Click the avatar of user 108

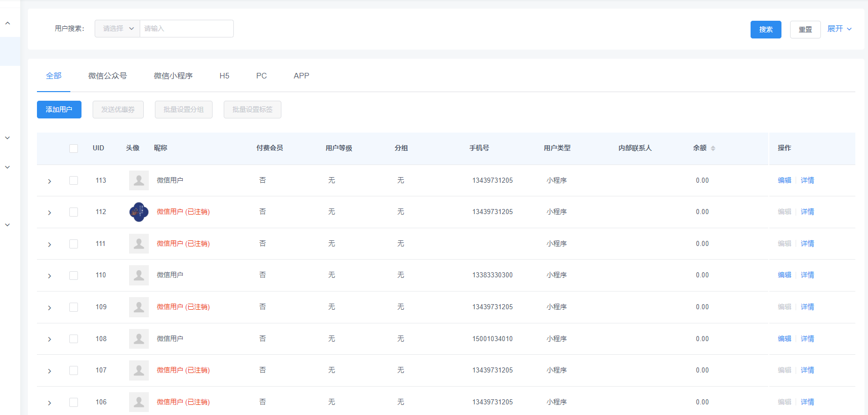click(139, 339)
